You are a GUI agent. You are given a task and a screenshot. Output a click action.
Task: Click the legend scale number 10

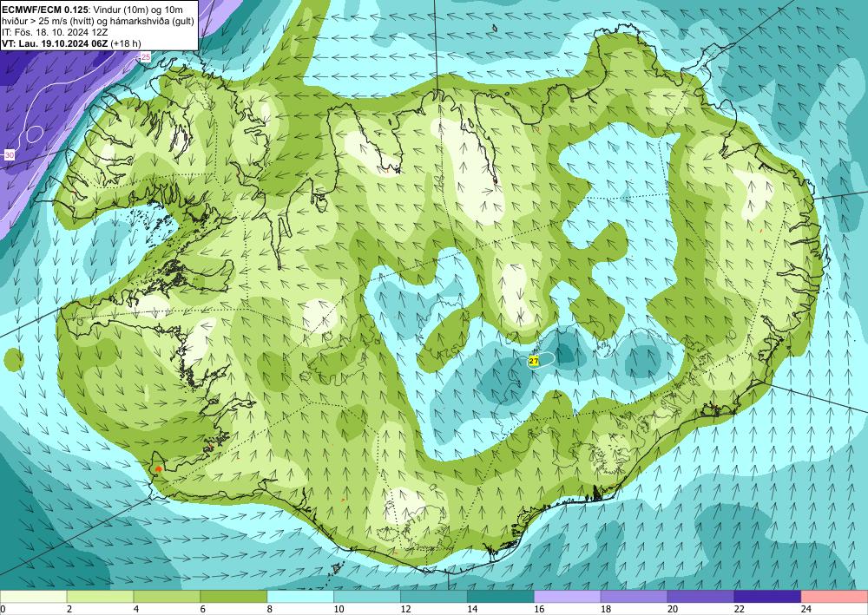point(339,609)
